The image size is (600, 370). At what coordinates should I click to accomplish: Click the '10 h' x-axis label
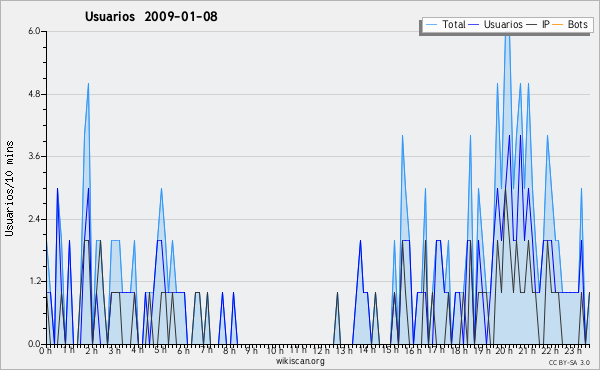click(x=275, y=350)
